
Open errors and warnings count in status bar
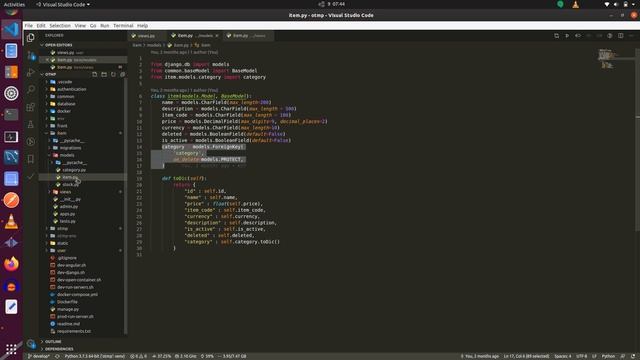pos(138,356)
